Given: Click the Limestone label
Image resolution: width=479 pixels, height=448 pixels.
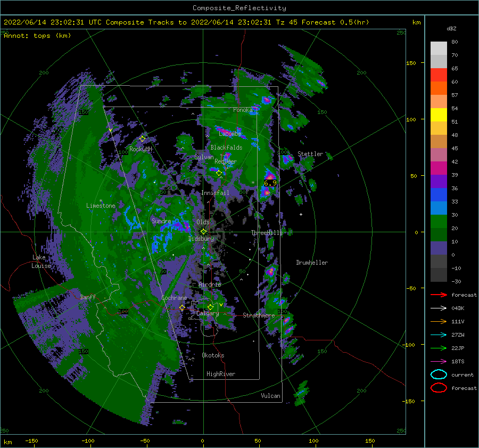Looking at the screenshot, I should pyautogui.click(x=101, y=206).
